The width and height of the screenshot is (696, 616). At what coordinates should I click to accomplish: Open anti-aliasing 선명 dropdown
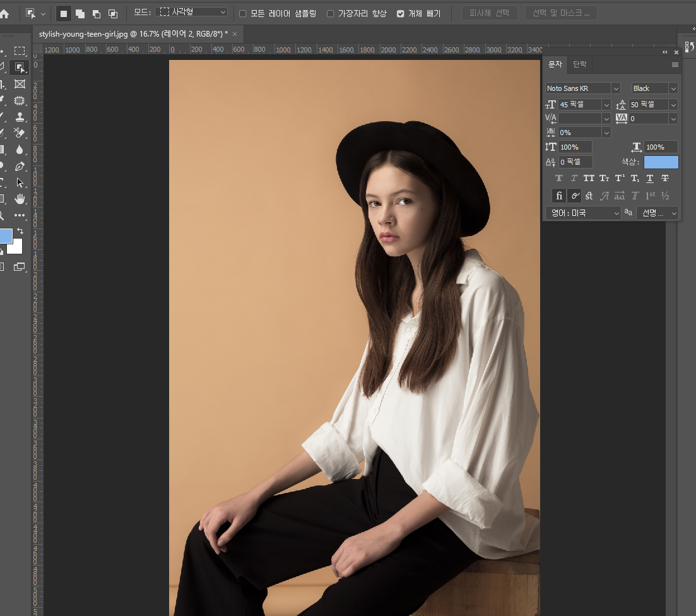click(x=658, y=213)
